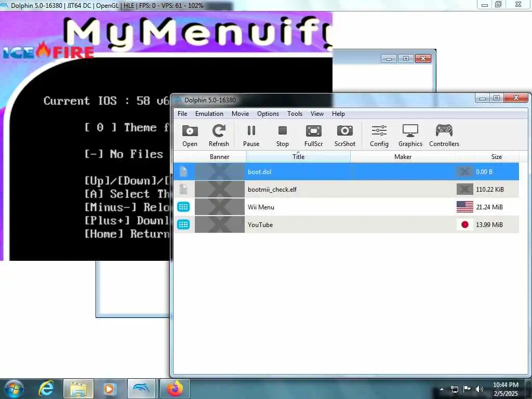This screenshot has height=399, width=532.
Task: Refresh the game list
Action: click(219, 136)
